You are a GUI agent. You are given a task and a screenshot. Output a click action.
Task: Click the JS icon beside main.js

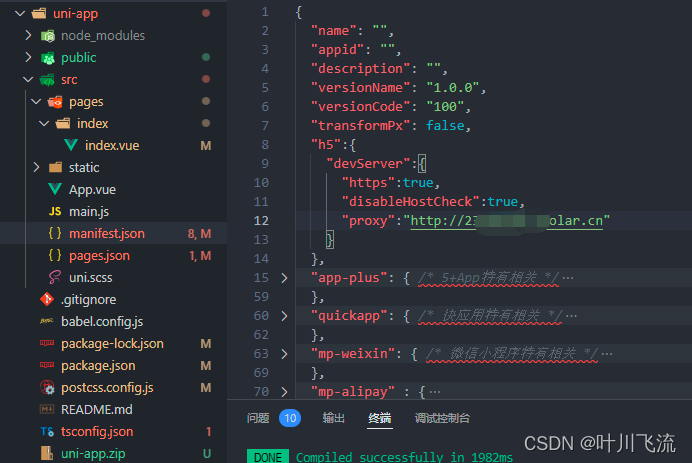pos(55,211)
